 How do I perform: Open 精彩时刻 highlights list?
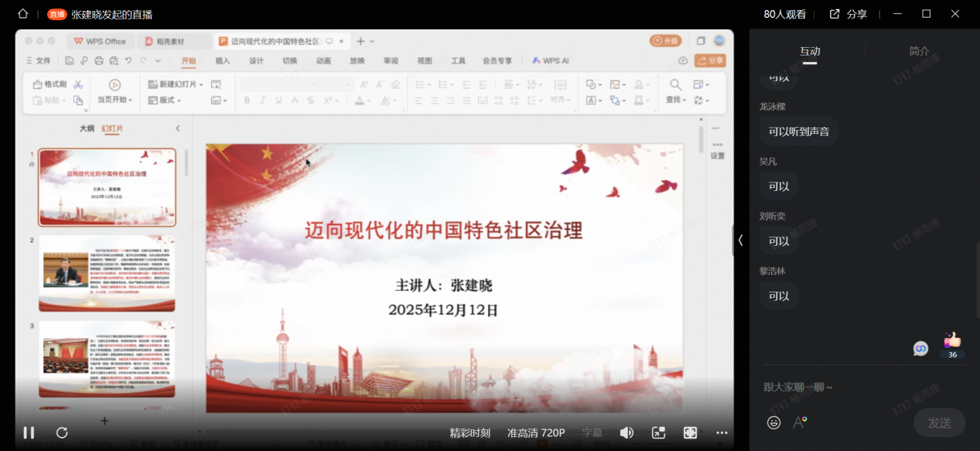pos(470,432)
